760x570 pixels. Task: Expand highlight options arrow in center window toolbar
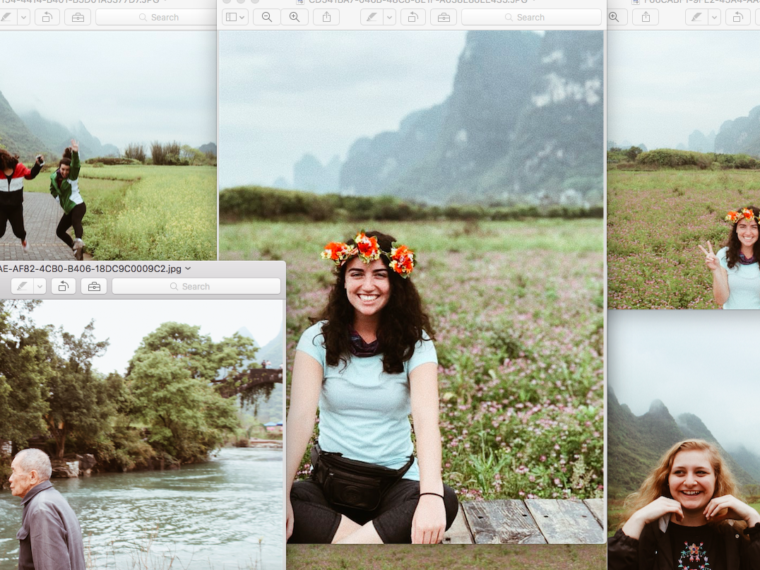point(390,17)
